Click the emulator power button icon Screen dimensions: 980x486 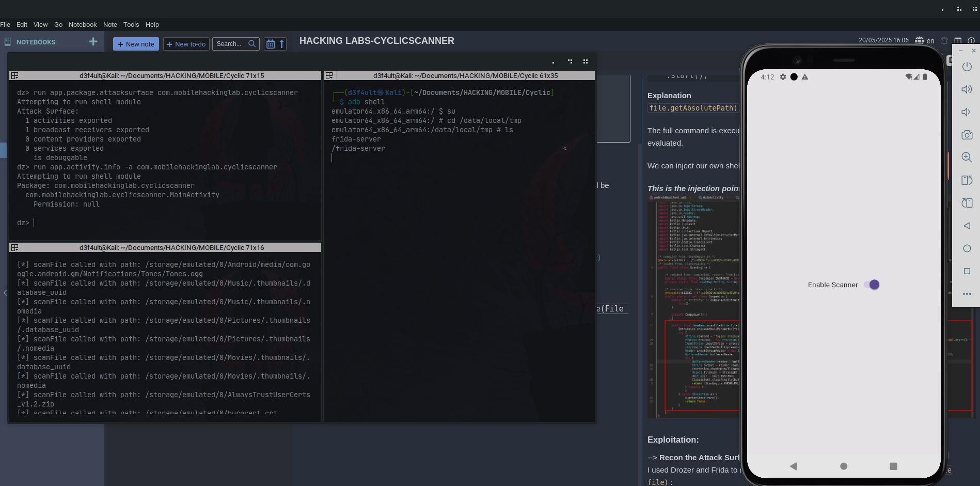click(967, 67)
